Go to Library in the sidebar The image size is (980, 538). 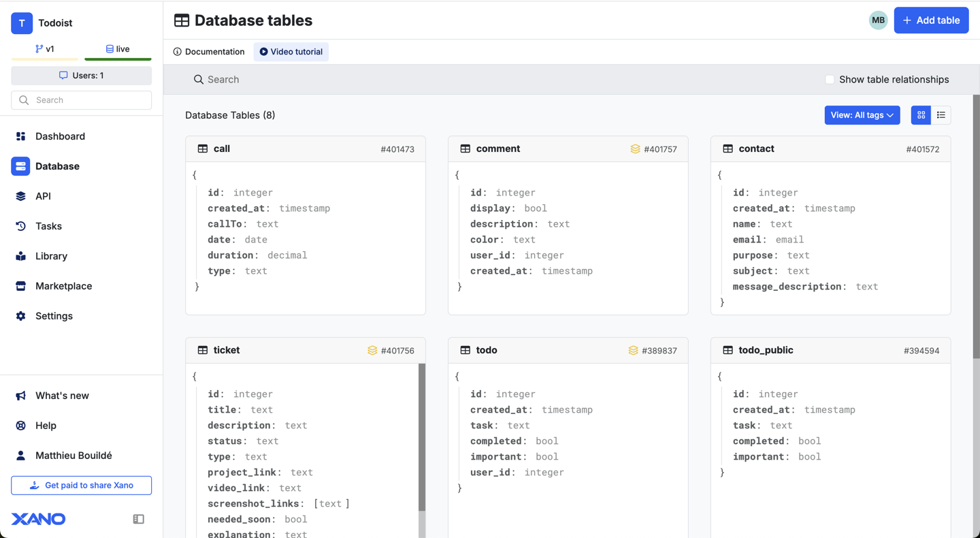(x=52, y=256)
